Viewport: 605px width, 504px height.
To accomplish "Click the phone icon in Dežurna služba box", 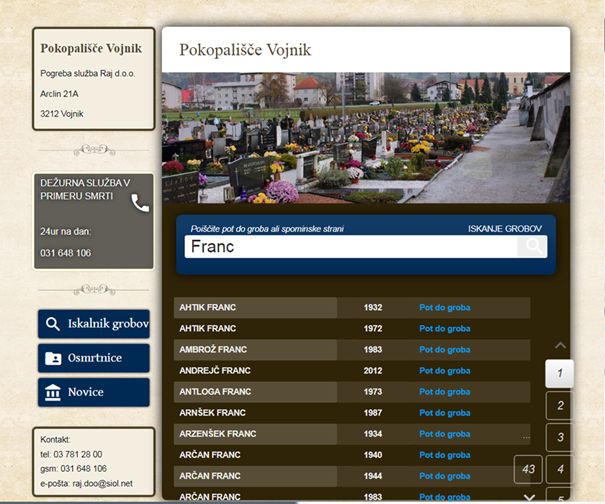I will click(x=140, y=203).
